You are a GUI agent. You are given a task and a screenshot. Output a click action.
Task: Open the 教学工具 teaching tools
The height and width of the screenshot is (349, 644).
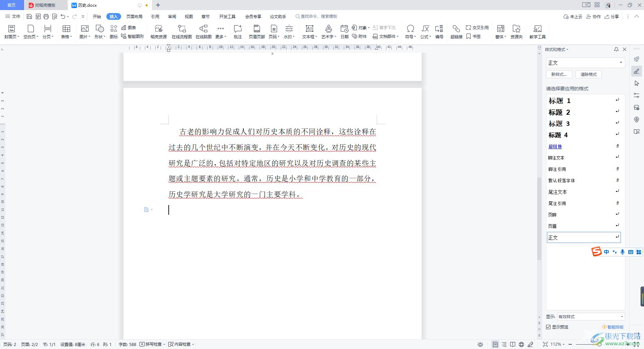(537, 32)
